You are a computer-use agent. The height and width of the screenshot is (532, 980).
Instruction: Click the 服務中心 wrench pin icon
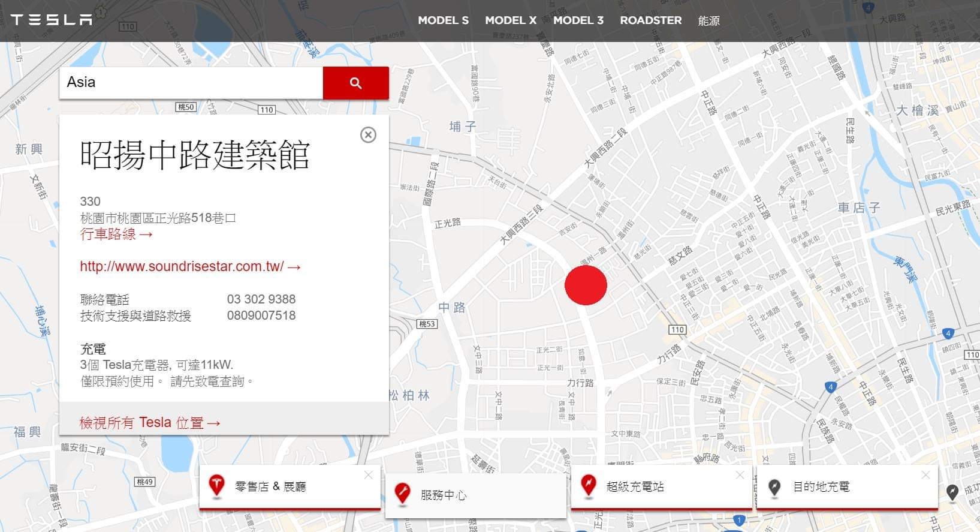(x=402, y=494)
